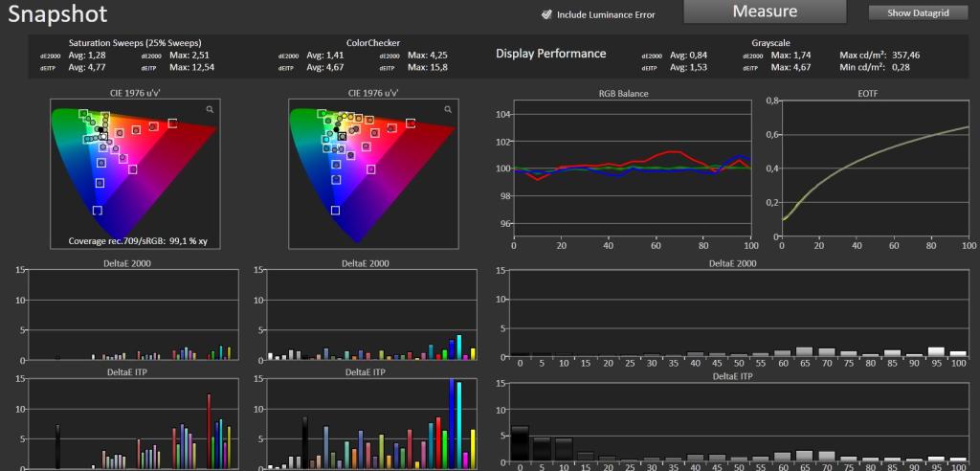The image size is (980, 471).
Task: Select Saturation Sweeps dEITP Max: 12,54
Action: pyautogui.click(x=191, y=67)
